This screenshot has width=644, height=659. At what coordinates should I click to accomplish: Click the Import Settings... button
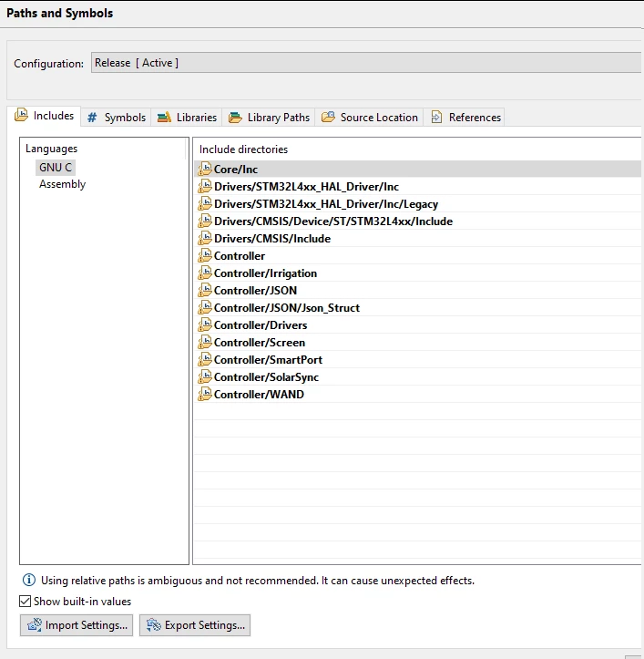(x=77, y=625)
